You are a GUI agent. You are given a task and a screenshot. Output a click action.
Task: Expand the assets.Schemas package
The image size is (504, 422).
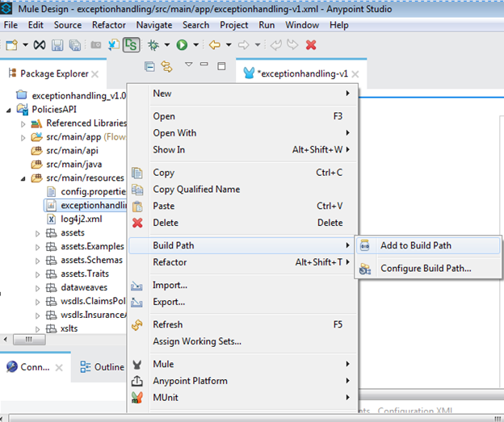[37, 261]
